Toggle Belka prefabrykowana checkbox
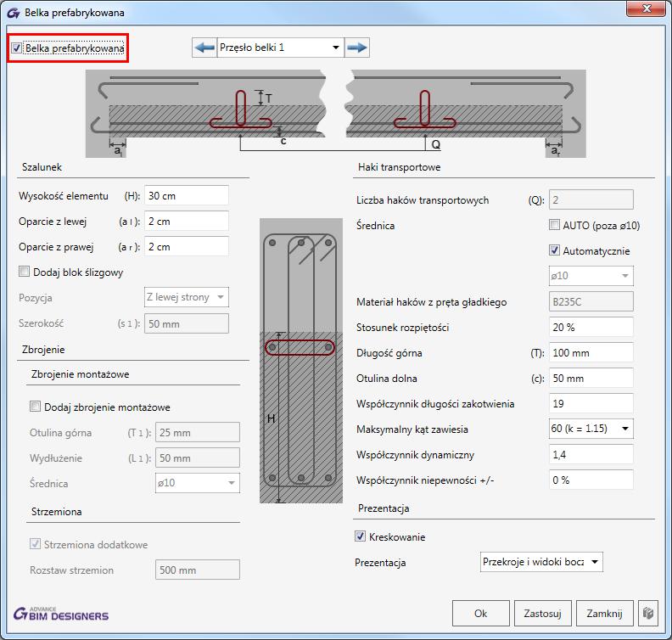The height and width of the screenshot is (640, 672). tap(17, 48)
